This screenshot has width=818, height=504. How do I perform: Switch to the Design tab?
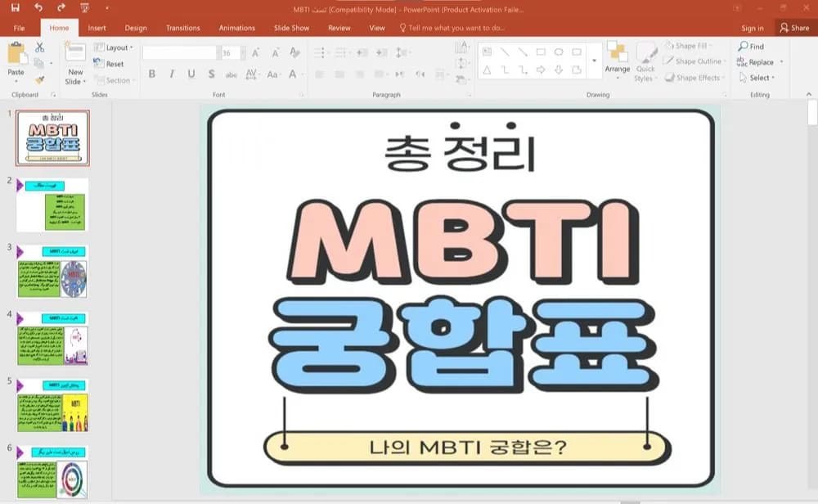pos(136,28)
